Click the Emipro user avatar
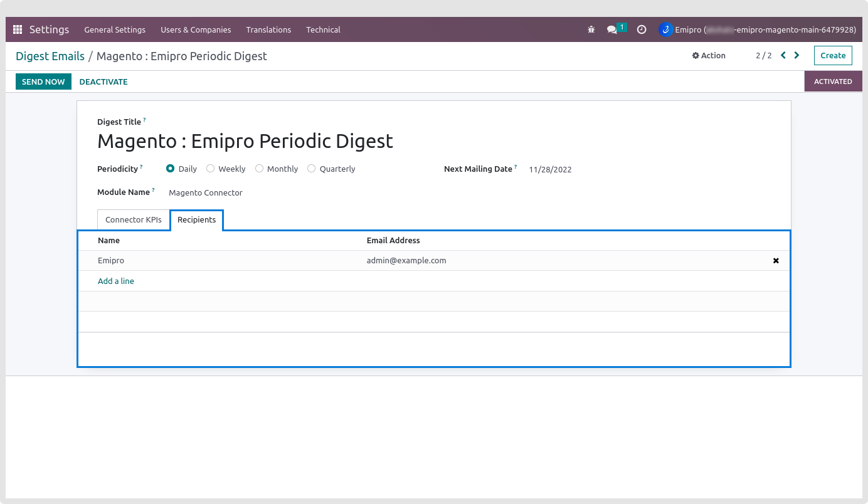 click(x=665, y=29)
